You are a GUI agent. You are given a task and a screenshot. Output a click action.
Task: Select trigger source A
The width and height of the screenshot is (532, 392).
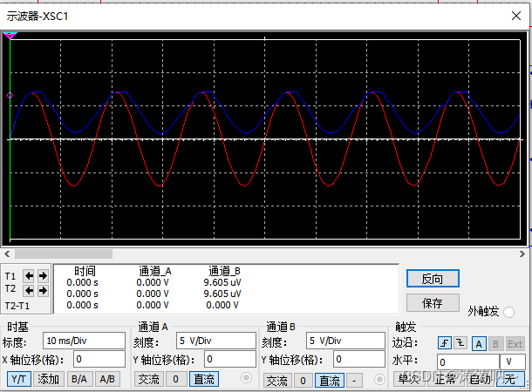[x=479, y=344]
